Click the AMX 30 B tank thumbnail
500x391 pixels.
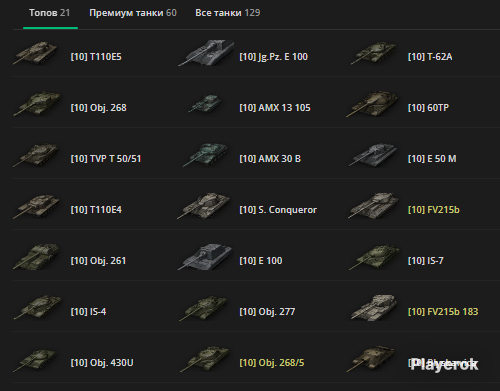pos(206,155)
